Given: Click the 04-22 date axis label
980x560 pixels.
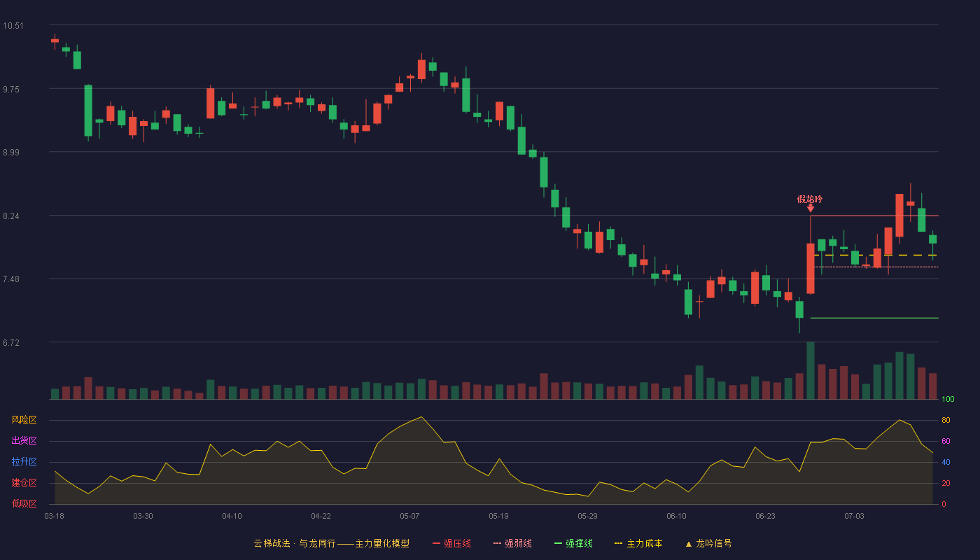Looking at the screenshot, I should tap(321, 516).
